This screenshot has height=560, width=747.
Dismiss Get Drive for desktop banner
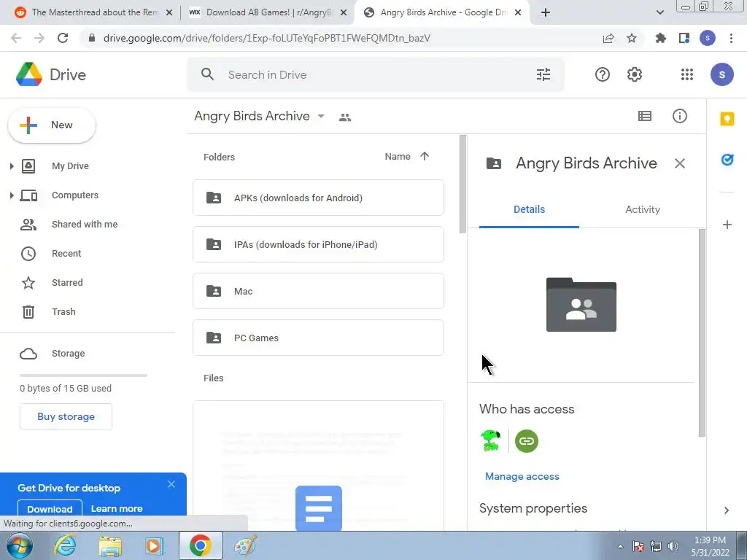pos(171,484)
